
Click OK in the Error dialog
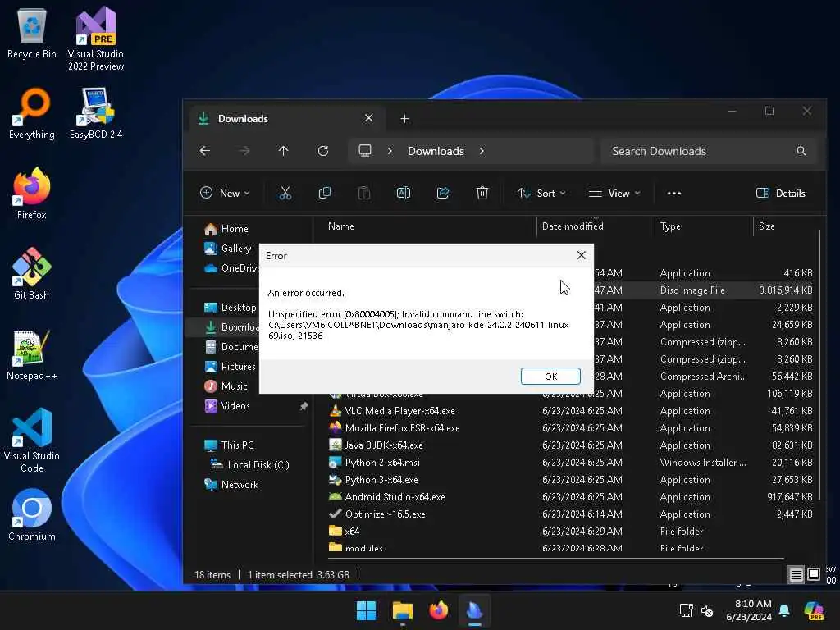point(550,376)
